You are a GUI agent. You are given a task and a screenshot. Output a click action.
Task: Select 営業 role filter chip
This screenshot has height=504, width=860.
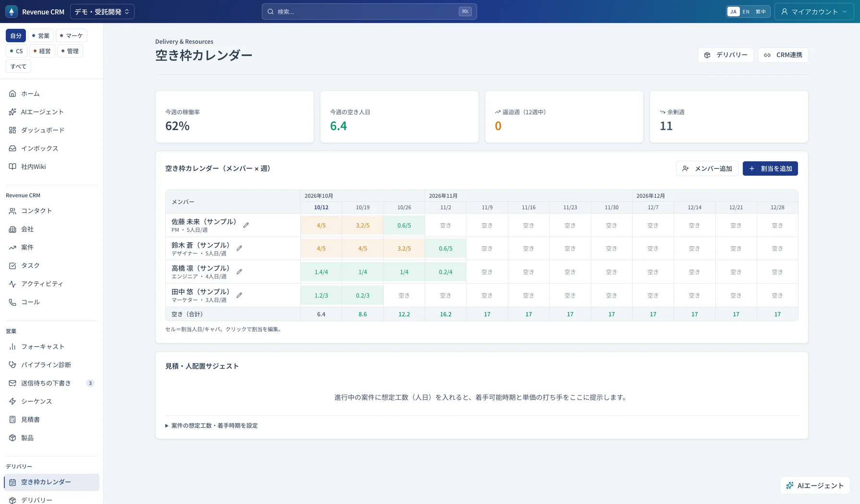pos(41,36)
